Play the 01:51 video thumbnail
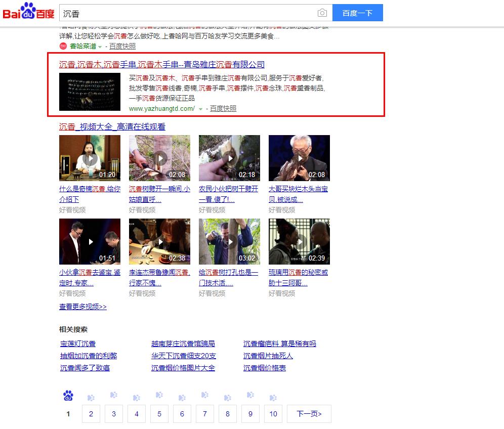 pos(90,242)
